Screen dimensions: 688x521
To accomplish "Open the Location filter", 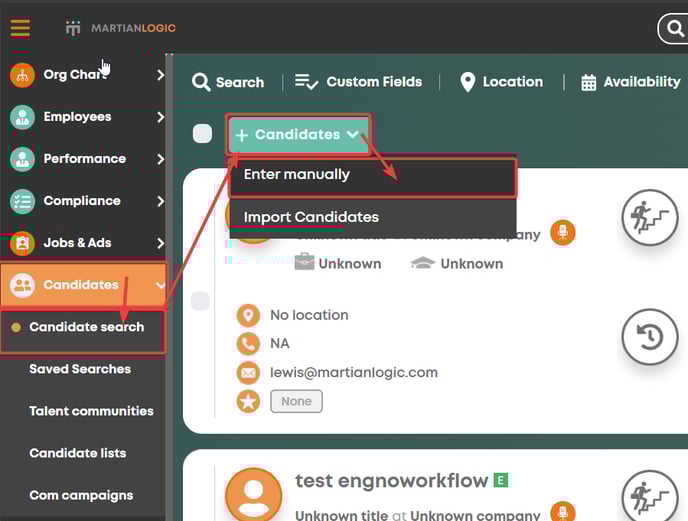I will point(502,82).
